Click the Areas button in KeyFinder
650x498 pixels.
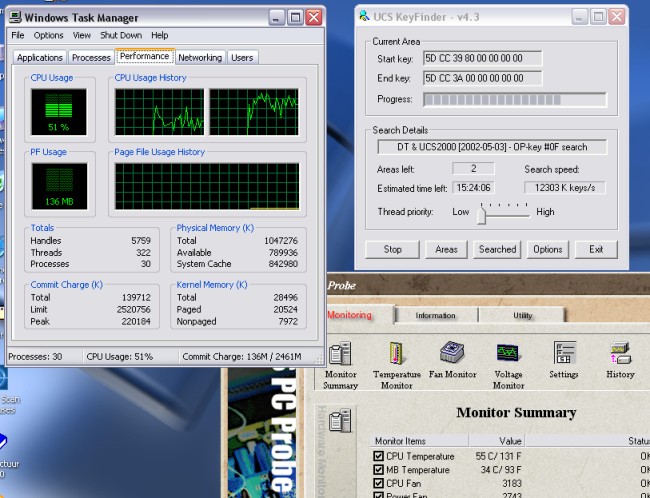pyautogui.click(x=446, y=249)
